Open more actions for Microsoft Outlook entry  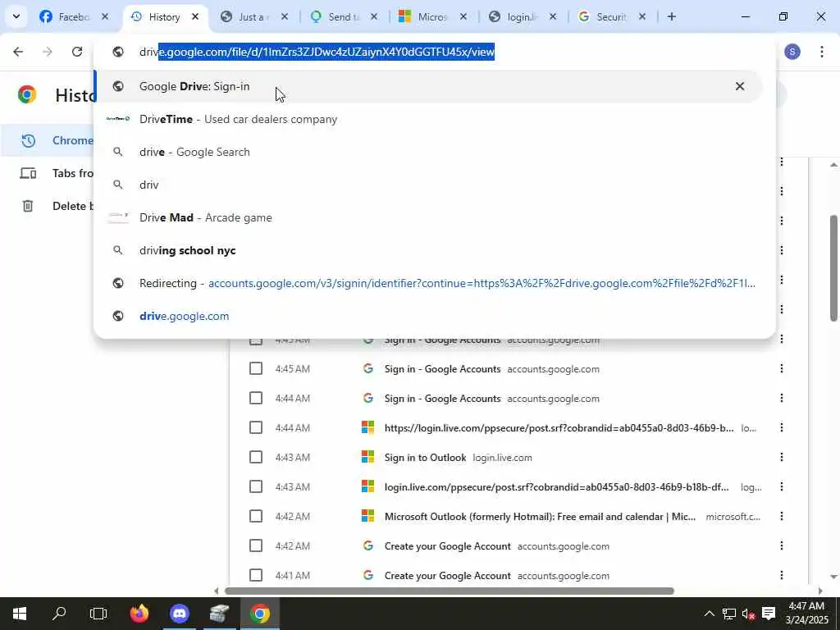pyautogui.click(x=782, y=516)
